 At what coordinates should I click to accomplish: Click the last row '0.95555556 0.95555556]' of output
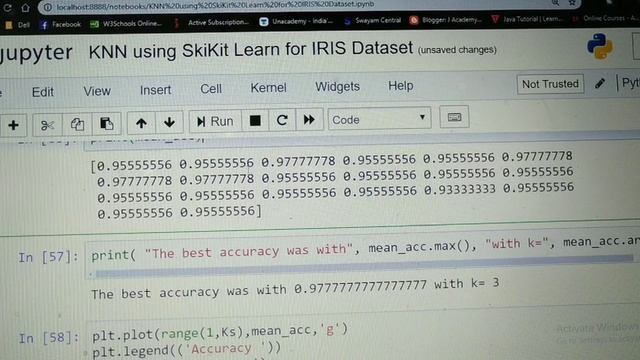[179, 213]
